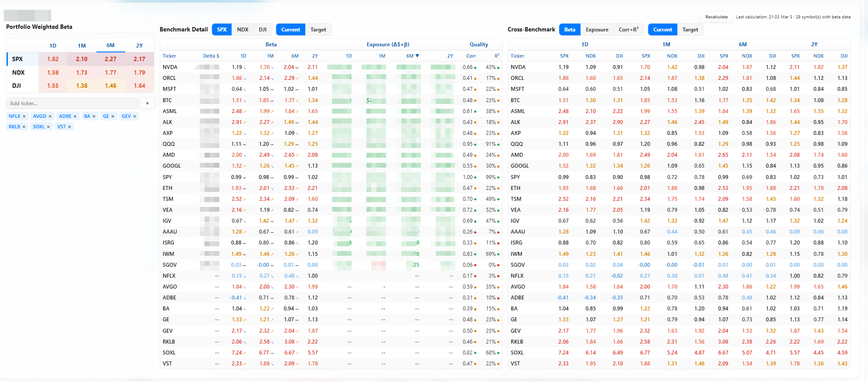
Task: Sort by Exposure 6M column header
Action: (412, 56)
